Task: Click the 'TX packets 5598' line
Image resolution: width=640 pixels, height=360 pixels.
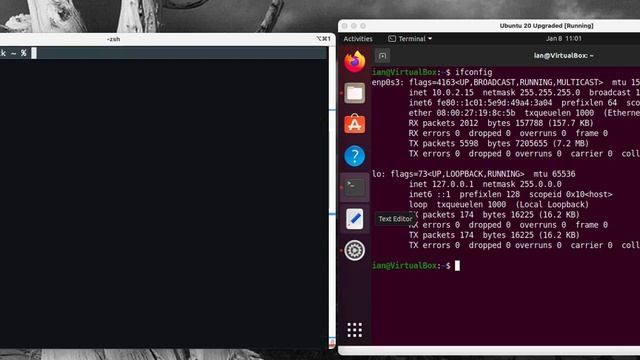Action: coord(499,144)
